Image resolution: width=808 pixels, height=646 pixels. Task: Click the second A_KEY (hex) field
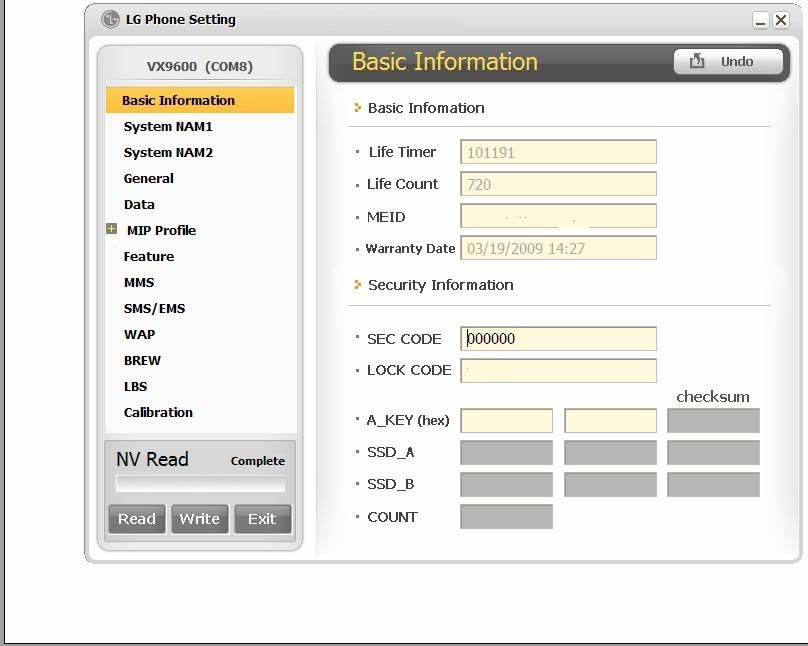pyautogui.click(x=611, y=421)
